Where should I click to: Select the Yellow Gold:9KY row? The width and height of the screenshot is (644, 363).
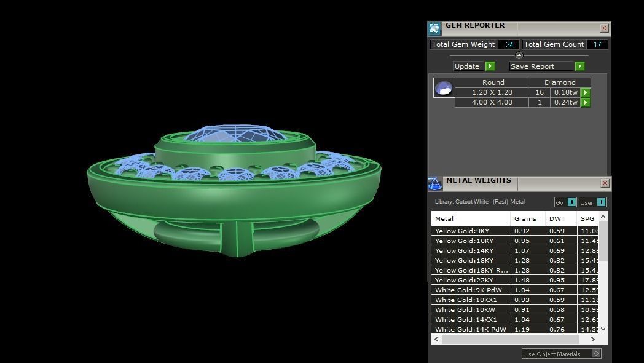[x=514, y=231]
